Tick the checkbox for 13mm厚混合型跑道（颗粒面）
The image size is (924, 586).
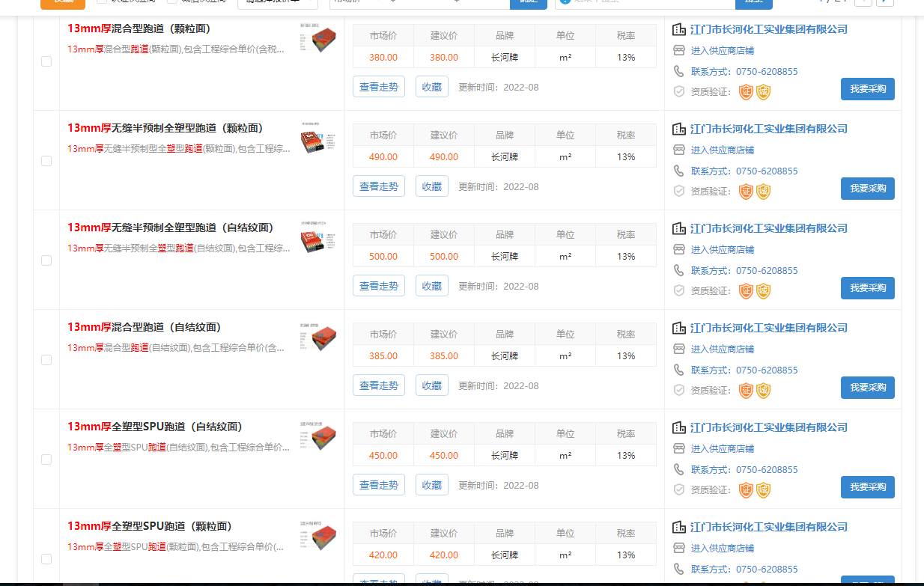tap(46, 61)
